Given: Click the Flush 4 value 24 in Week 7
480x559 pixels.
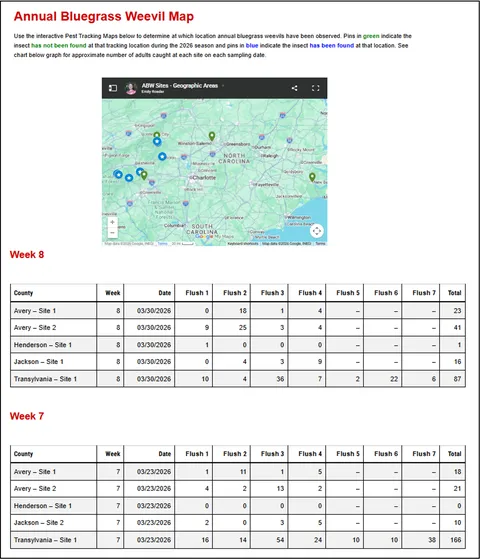Looking at the screenshot, I should (x=318, y=540).
